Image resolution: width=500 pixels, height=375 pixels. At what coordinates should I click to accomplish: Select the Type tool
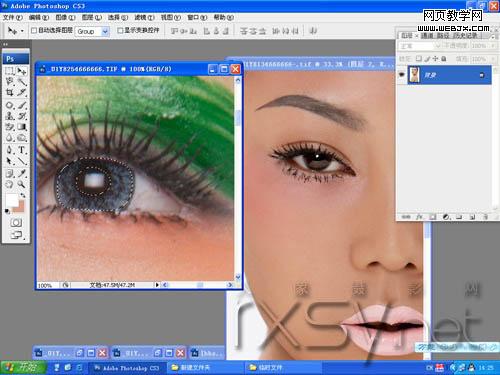(x=22, y=150)
